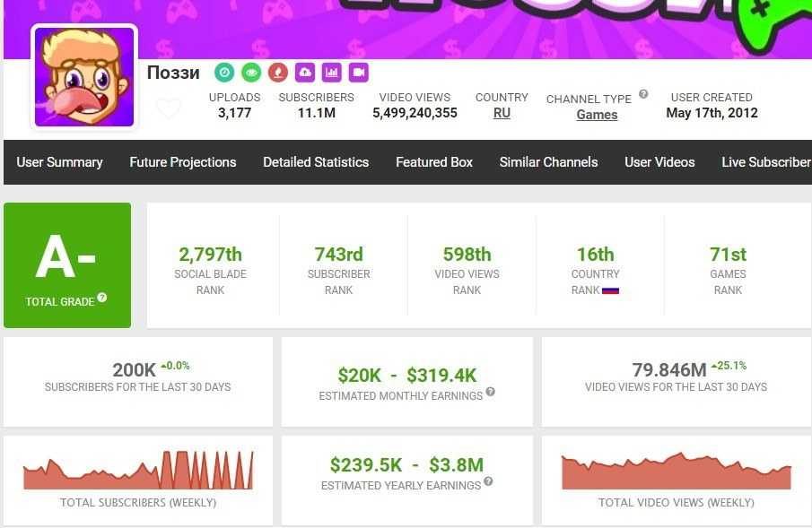Screen dimensions: 812x528
Task: Switch to Future Projections tab
Action: [183, 162]
